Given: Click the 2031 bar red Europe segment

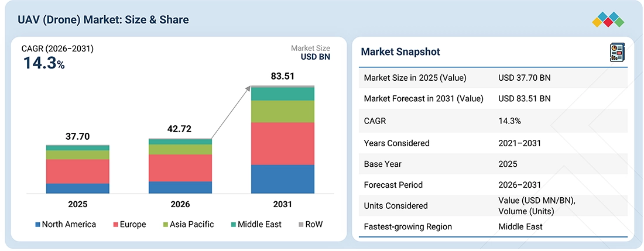Looking at the screenshot, I should pyautogui.click(x=283, y=143).
